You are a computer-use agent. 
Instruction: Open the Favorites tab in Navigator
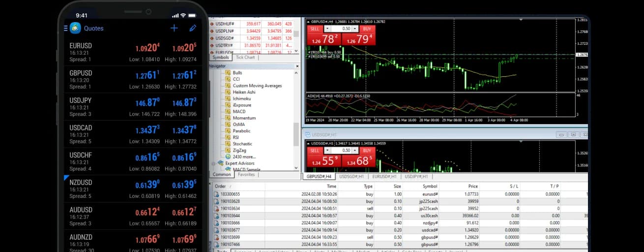click(246, 175)
